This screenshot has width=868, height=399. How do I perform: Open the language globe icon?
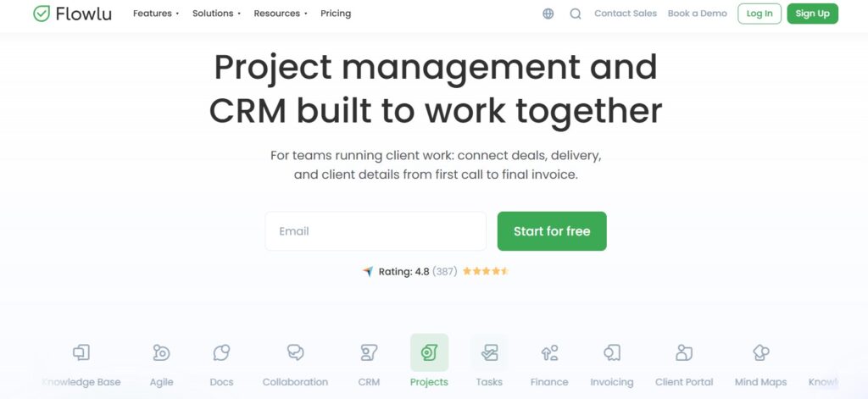(x=548, y=14)
